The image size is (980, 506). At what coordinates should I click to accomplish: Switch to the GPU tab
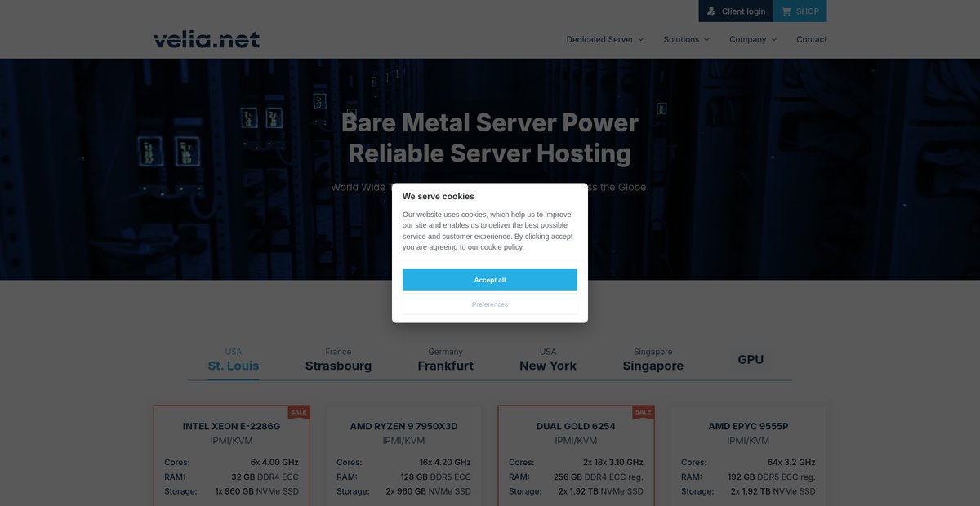(751, 359)
